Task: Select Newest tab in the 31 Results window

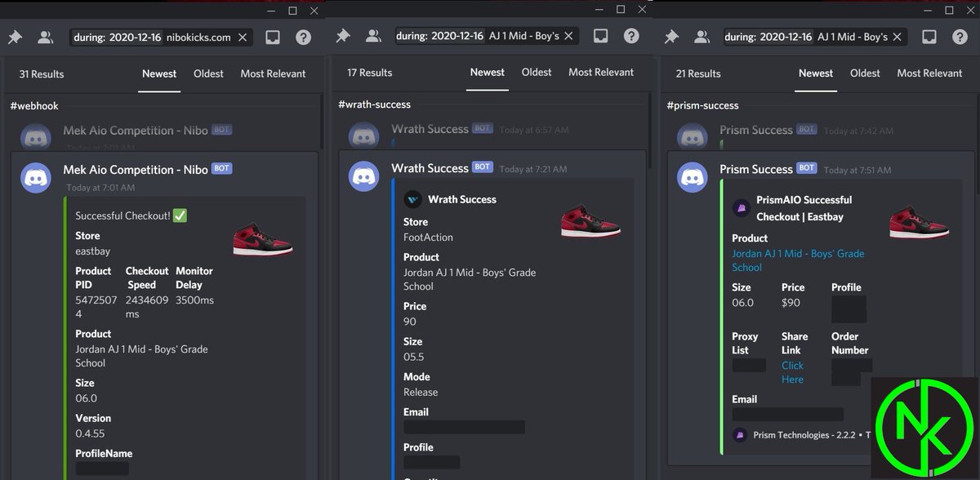Action: pyautogui.click(x=159, y=73)
